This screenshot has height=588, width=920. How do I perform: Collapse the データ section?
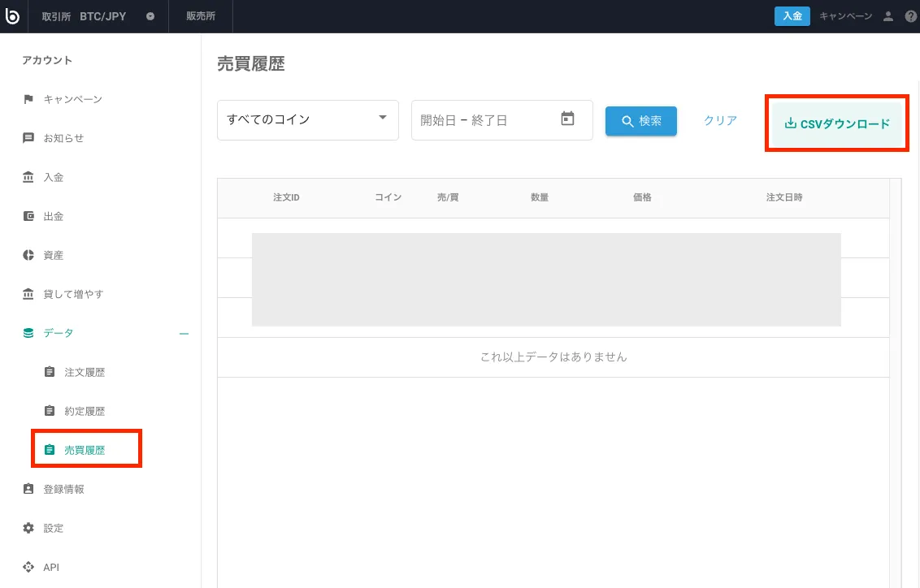pos(184,333)
